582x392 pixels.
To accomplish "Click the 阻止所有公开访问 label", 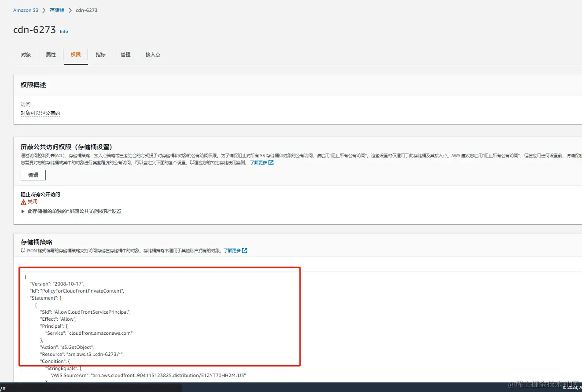I will [x=41, y=194].
